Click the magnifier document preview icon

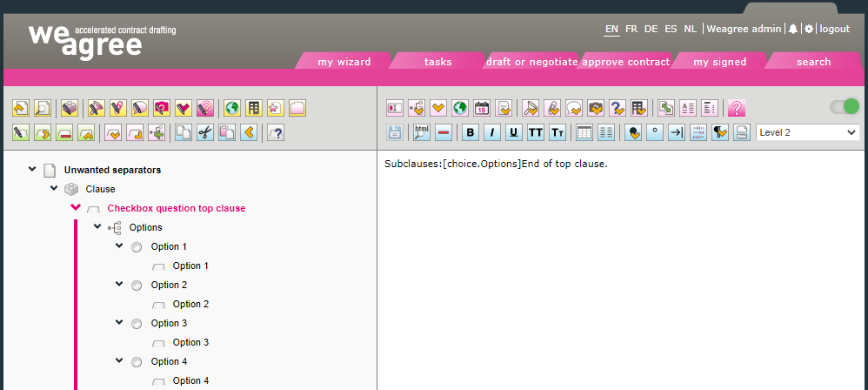coord(43,108)
